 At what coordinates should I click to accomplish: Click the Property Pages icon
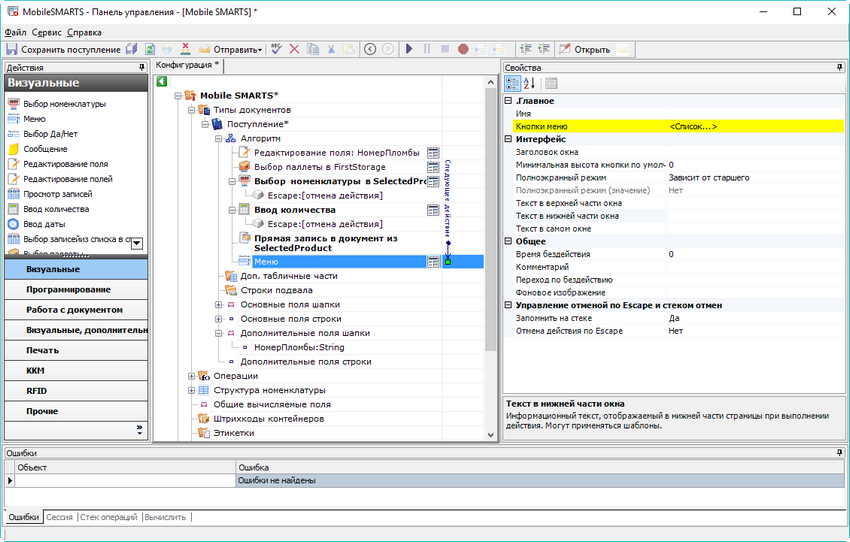551,83
